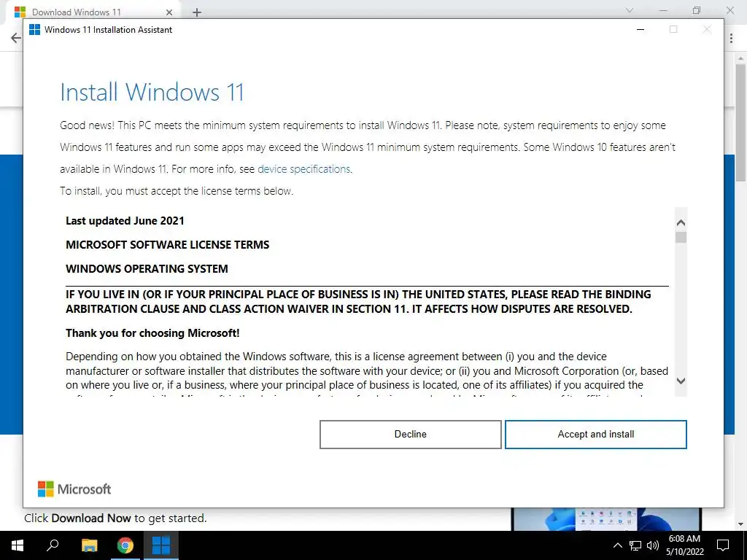Open a new browser tab
This screenshot has width=747, height=560.
(197, 12)
